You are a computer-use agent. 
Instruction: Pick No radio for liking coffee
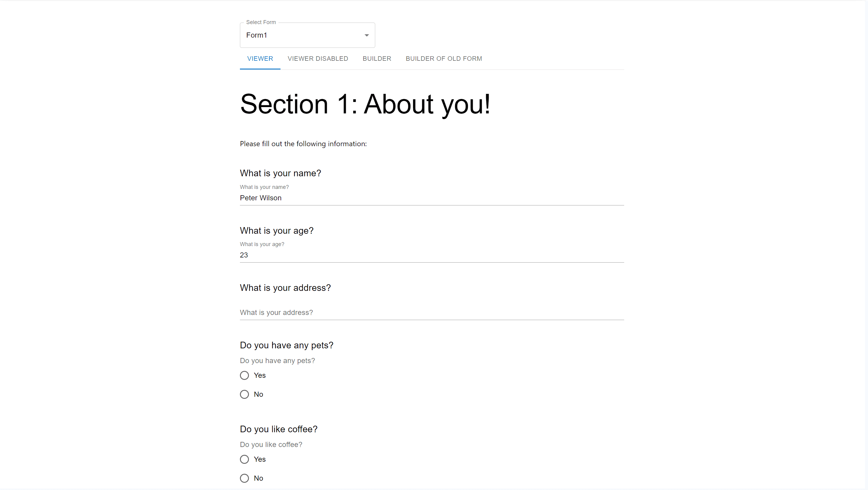244,478
